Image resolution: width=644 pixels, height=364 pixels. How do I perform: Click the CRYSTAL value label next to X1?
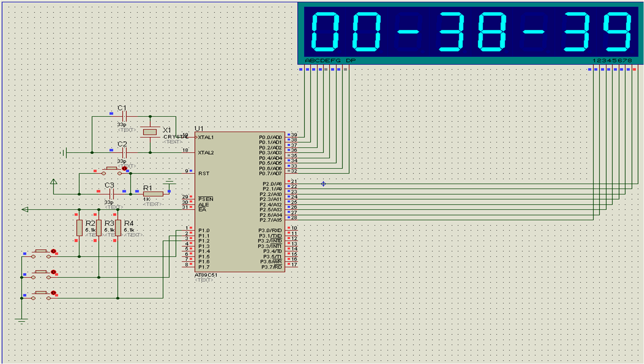coord(176,137)
